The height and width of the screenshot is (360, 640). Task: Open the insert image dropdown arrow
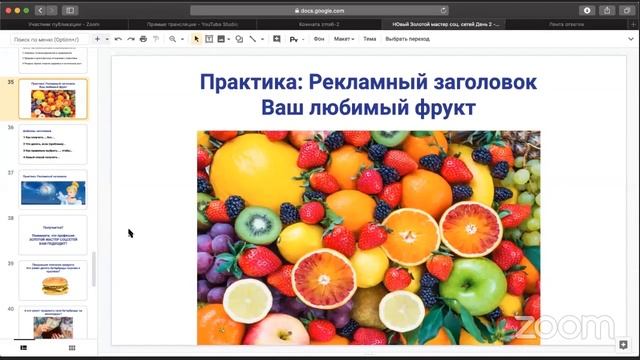pyautogui.click(x=229, y=39)
